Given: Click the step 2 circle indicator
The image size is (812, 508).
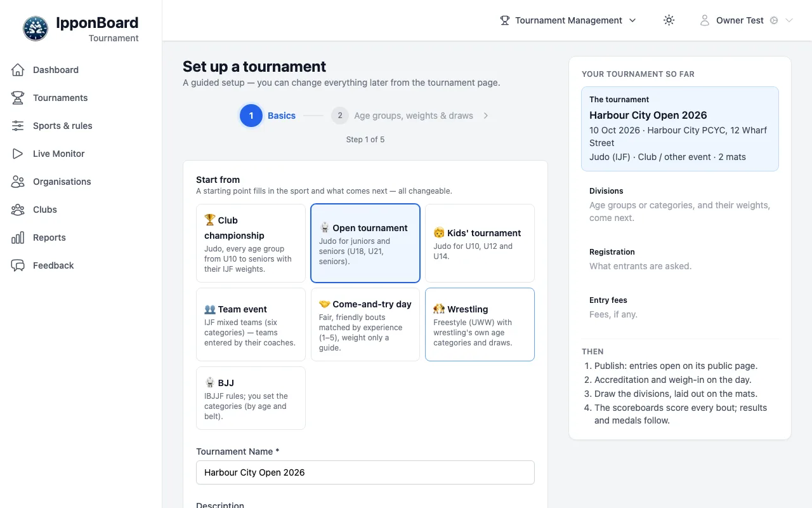Looking at the screenshot, I should tap(340, 116).
